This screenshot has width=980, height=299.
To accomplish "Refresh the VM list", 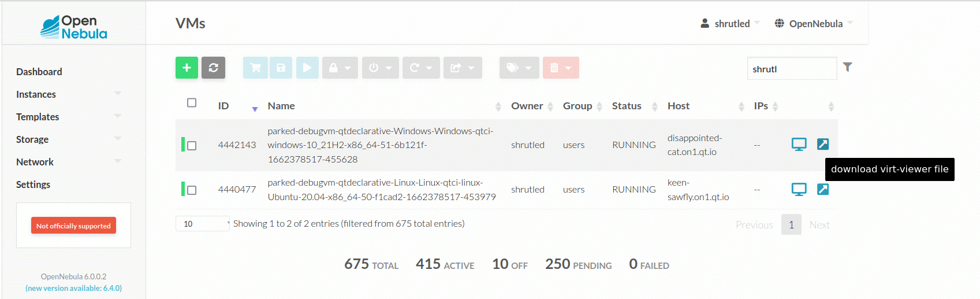I will tap(213, 68).
